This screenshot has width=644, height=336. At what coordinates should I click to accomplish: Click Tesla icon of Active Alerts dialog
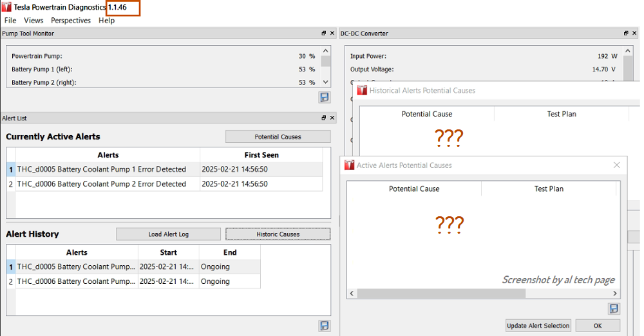tap(349, 165)
